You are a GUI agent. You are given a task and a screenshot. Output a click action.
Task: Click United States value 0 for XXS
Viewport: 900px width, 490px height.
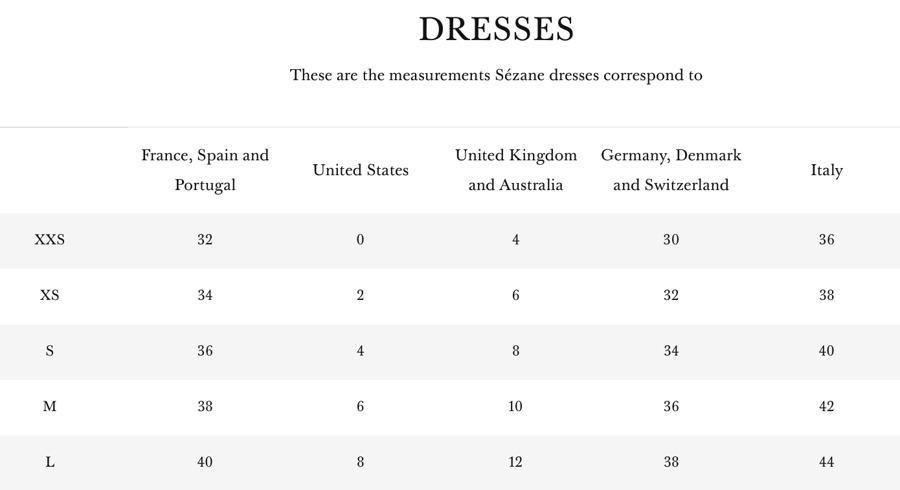coord(360,240)
